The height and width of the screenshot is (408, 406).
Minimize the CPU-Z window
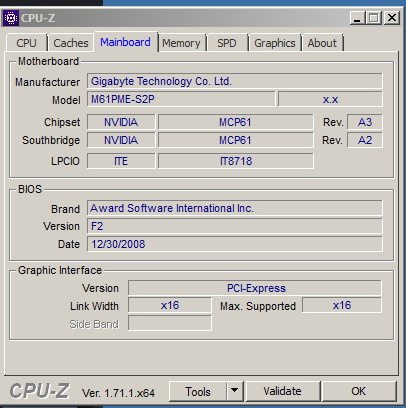pos(357,18)
